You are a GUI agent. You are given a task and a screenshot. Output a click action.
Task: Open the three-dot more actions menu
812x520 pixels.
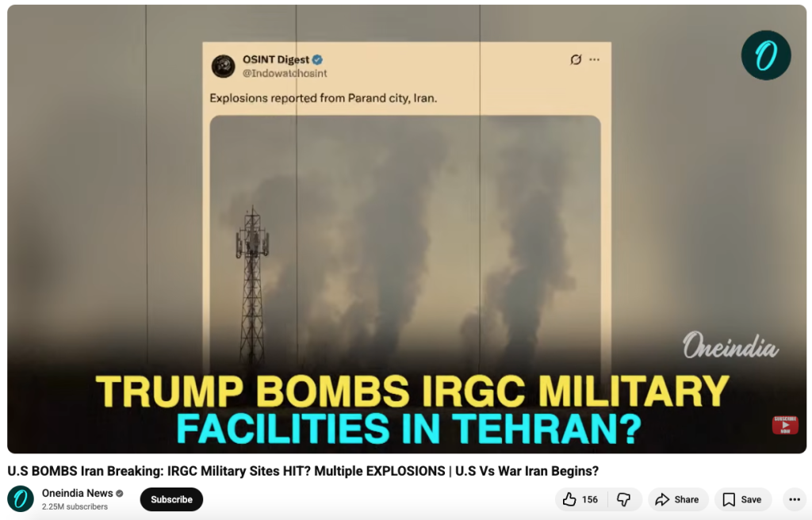click(x=795, y=499)
